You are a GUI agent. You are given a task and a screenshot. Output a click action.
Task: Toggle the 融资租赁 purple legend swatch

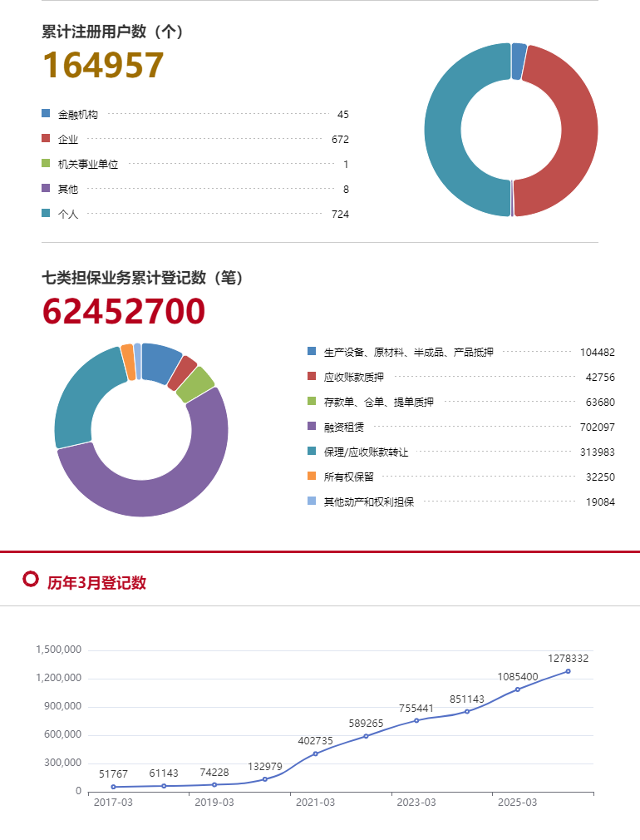(x=312, y=426)
